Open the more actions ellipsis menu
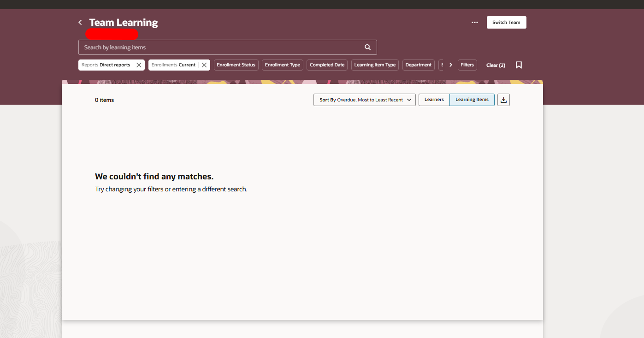644x338 pixels. pyautogui.click(x=475, y=23)
